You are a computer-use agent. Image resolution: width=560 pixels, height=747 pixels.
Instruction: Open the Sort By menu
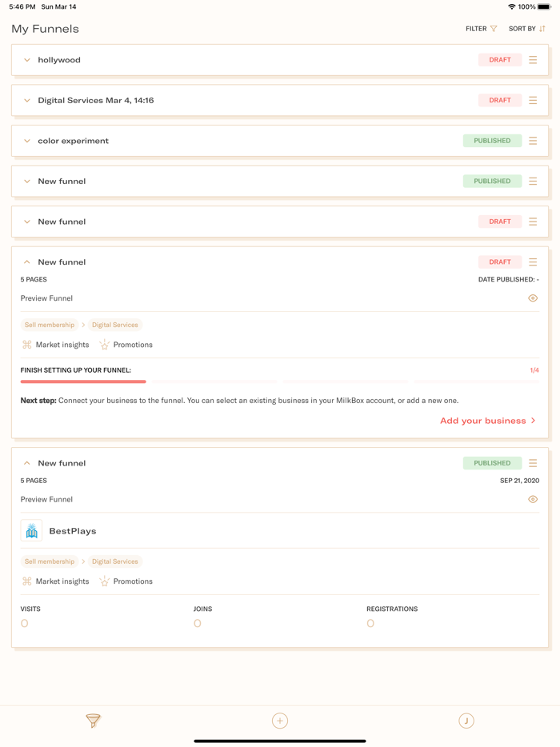click(x=527, y=29)
